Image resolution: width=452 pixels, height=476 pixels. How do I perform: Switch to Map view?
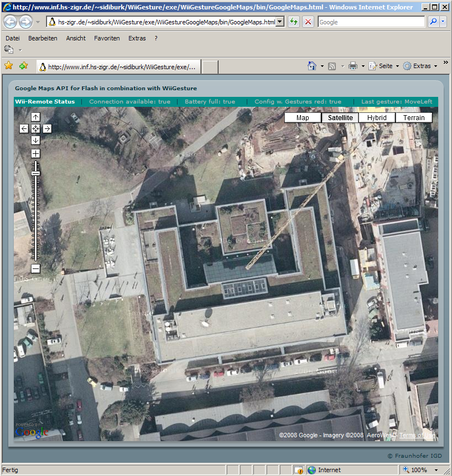tap(303, 117)
